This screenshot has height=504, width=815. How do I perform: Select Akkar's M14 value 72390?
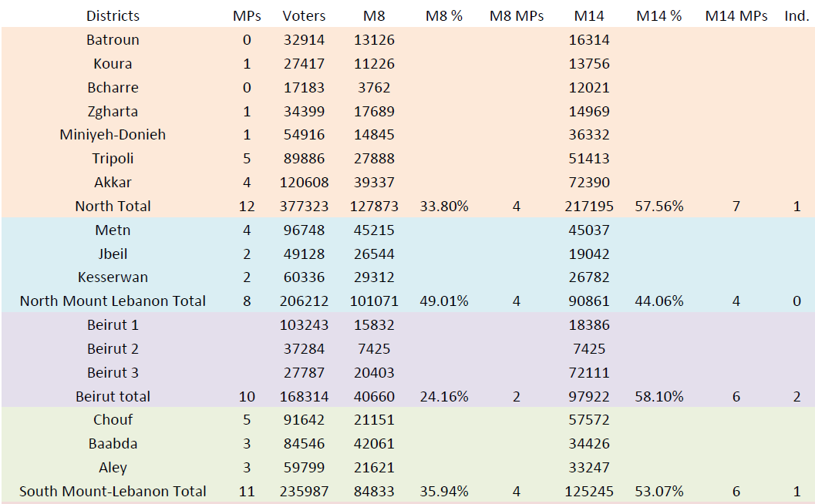click(x=588, y=183)
